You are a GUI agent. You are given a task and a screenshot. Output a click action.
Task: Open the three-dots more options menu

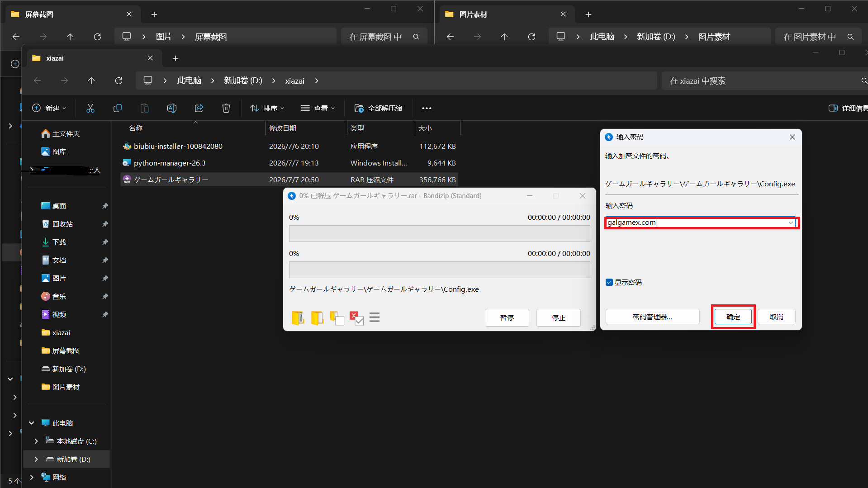pos(427,108)
